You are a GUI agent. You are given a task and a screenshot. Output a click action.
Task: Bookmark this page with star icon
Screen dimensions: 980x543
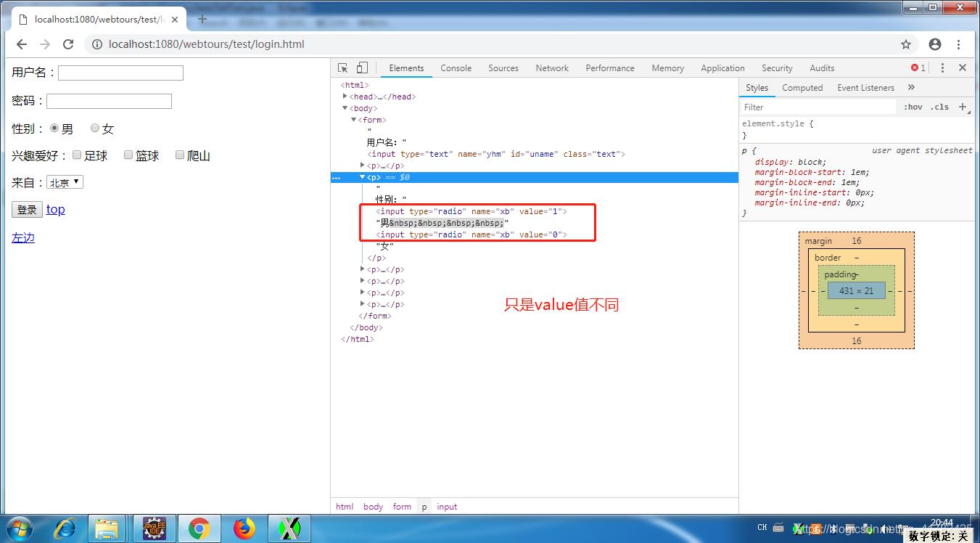coord(906,44)
